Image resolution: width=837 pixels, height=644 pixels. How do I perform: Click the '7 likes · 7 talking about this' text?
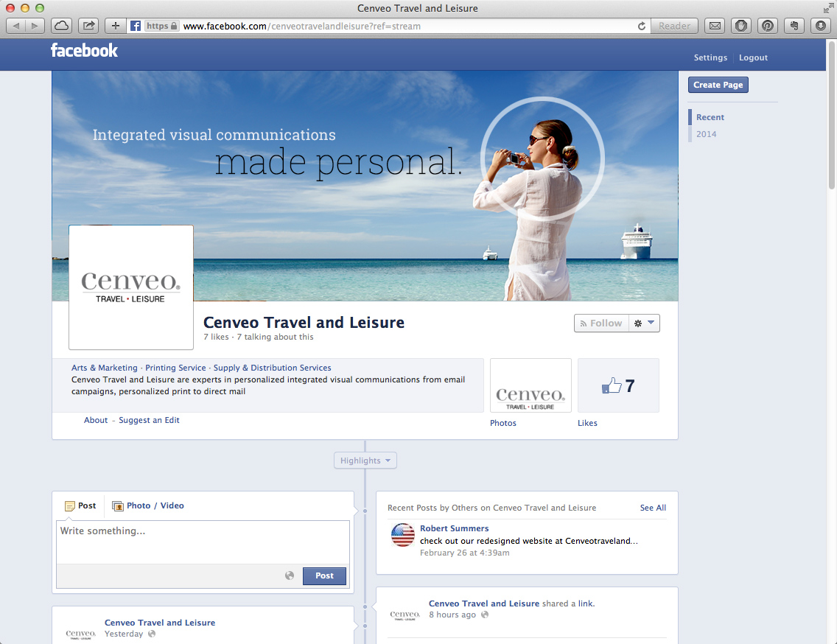click(259, 337)
